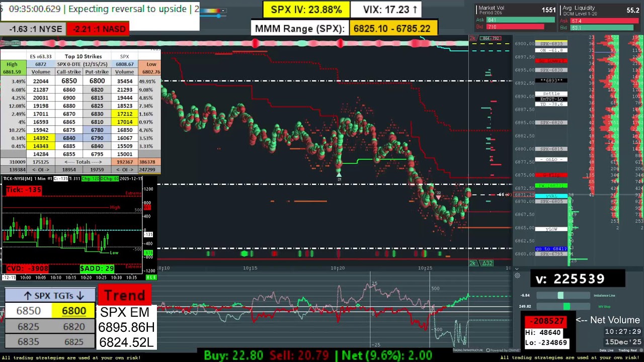Screen dimensions: 644x362
Task: Select the yellow 6800 SPX target cell
Action: pos(73,311)
